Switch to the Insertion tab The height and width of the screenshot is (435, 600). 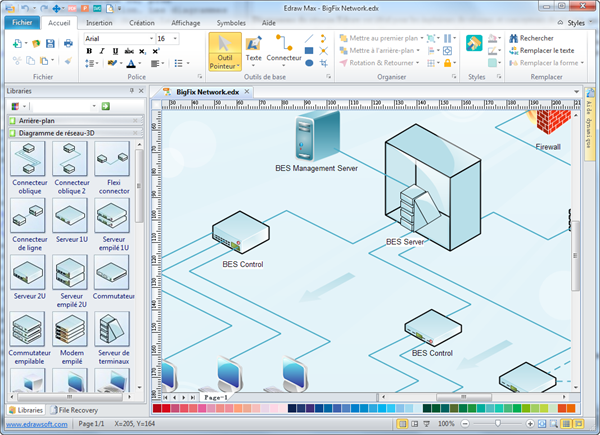pos(99,23)
